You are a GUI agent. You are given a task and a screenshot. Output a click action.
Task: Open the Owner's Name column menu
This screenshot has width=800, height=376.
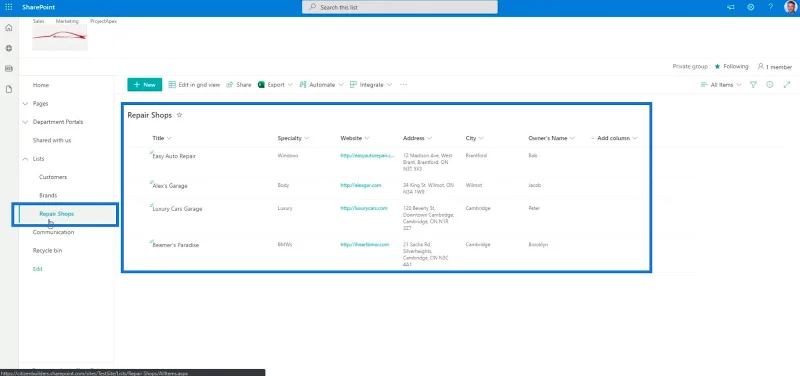coord(552,138)
